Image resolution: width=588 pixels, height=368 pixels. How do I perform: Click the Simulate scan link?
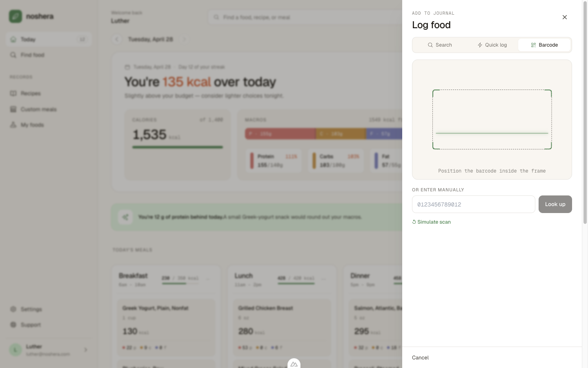[432, 222]
